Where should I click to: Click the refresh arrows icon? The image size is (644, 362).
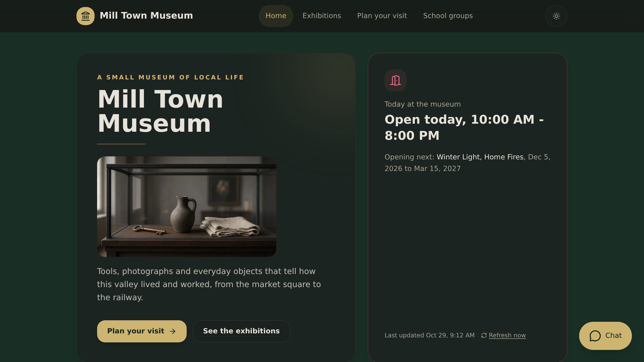pos(484,335)
